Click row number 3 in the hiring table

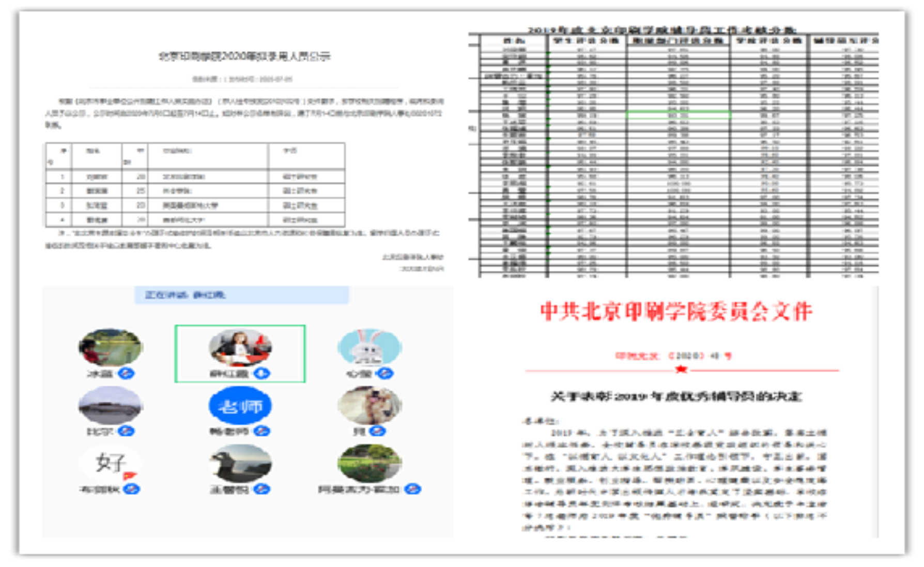tap(63, 205)
